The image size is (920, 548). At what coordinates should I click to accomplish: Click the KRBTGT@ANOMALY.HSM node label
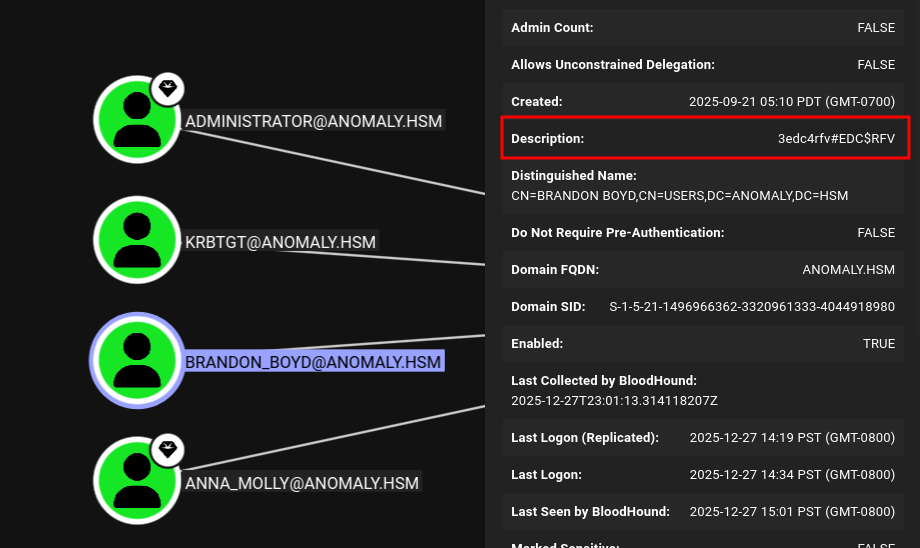(x=280, y=242)
